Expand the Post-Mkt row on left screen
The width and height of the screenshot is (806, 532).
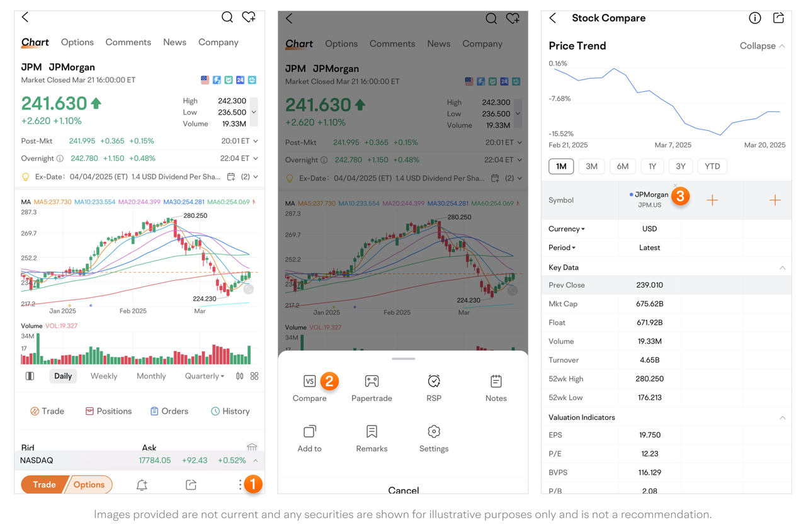[x=255, y=141]
